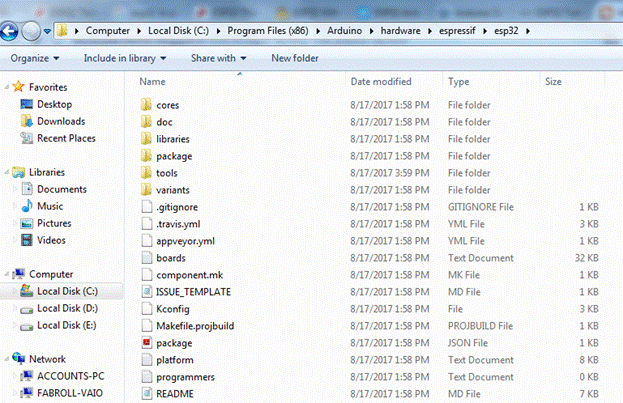The image size is (623, 403).
Task: Sort by Date modified column header
Action: (381, 81)
